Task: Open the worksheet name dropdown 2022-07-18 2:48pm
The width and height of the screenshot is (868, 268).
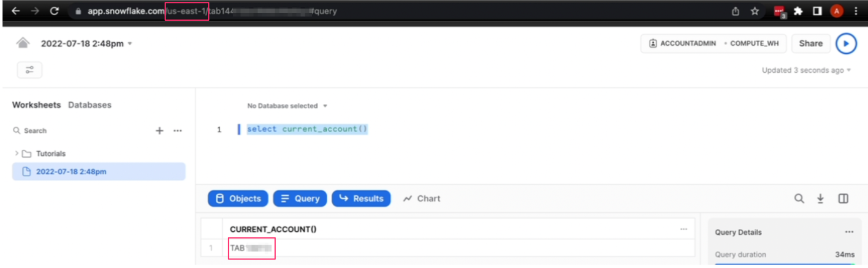Action: (86, 43)
